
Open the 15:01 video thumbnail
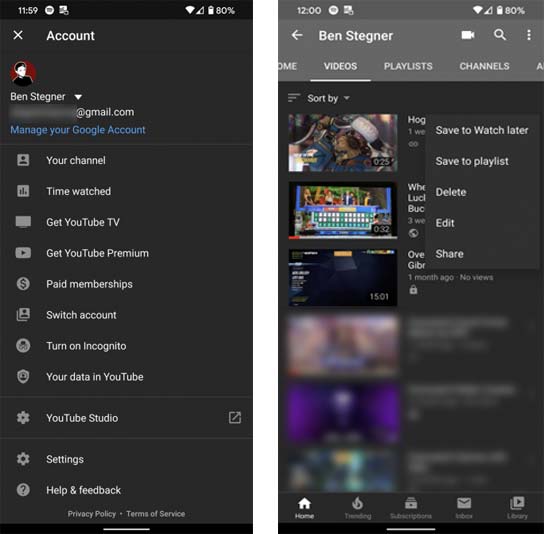(343, 277)
